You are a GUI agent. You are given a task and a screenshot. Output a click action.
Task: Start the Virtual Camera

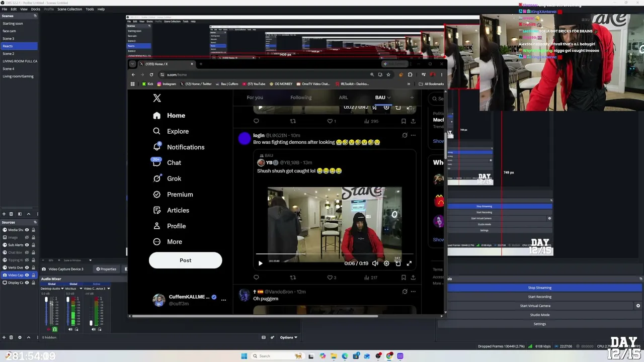[535, 306]
